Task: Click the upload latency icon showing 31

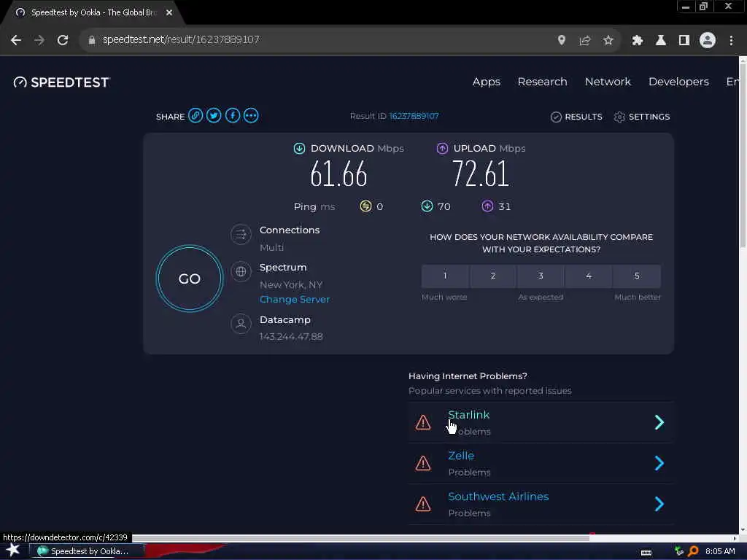Action: 487,206
